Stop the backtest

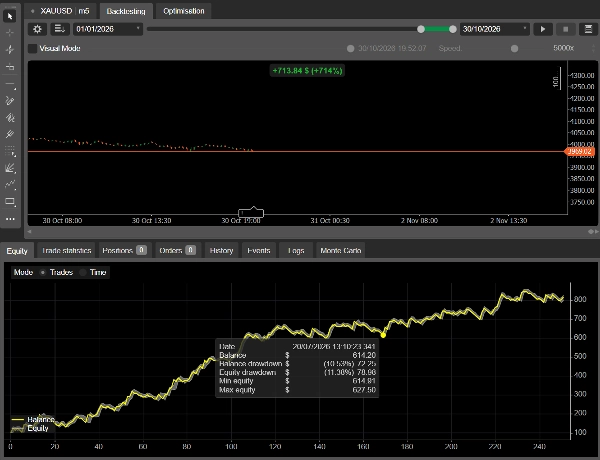(566, 29)
